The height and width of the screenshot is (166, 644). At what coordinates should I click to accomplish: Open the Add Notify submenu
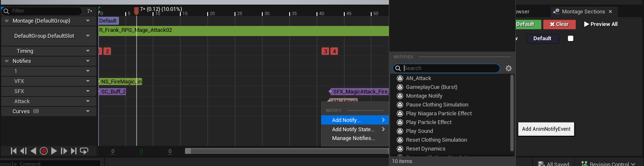pyautogui.click(x=355, y=120)
